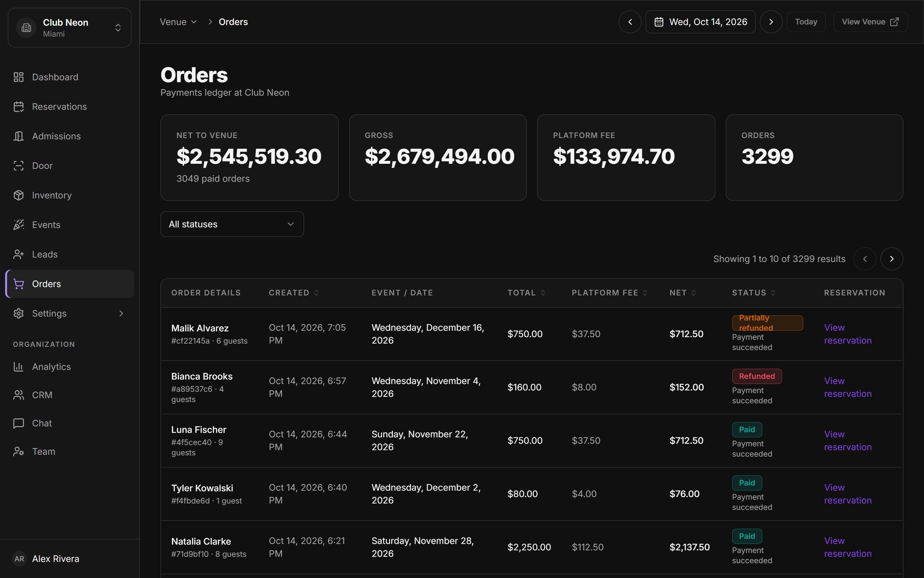Click the Reservations calendar icon
The image size is (924, 578).
pos(18,107)
